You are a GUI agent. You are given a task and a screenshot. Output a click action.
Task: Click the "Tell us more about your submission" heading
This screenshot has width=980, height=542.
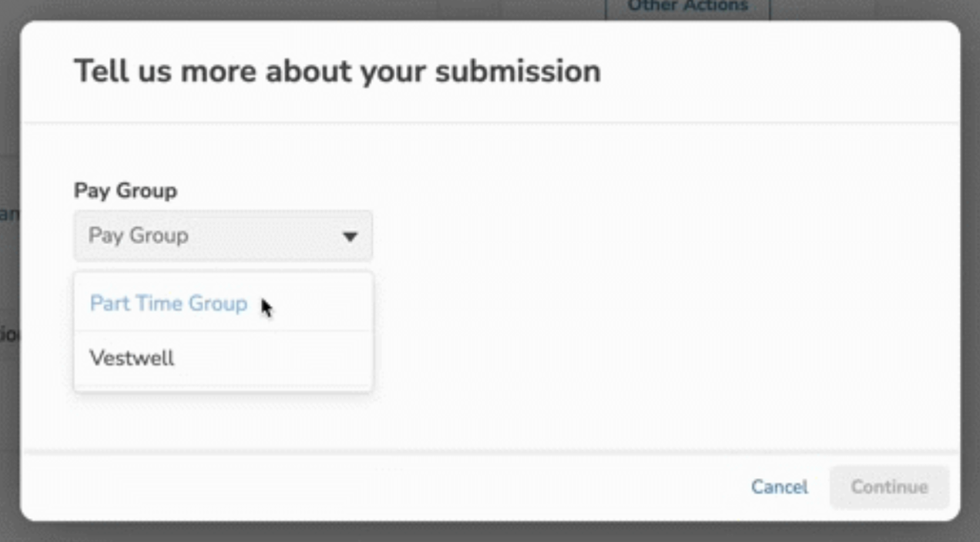click(x=337, y=72)
